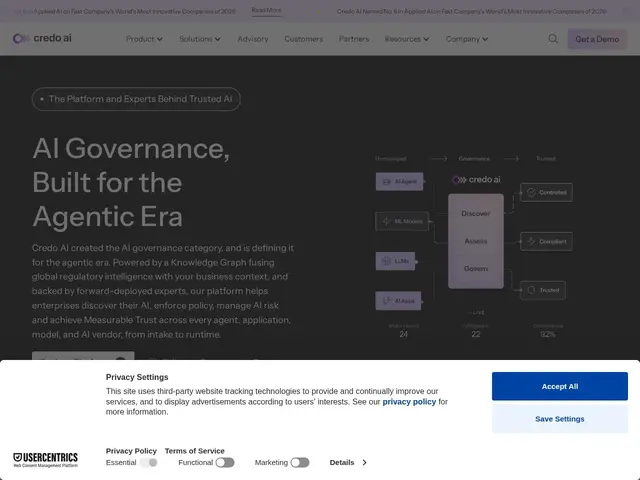Click the ML Models node in the diagram
Image resolution: width=640 pixels, height=480 pixels.
point(402,221)
